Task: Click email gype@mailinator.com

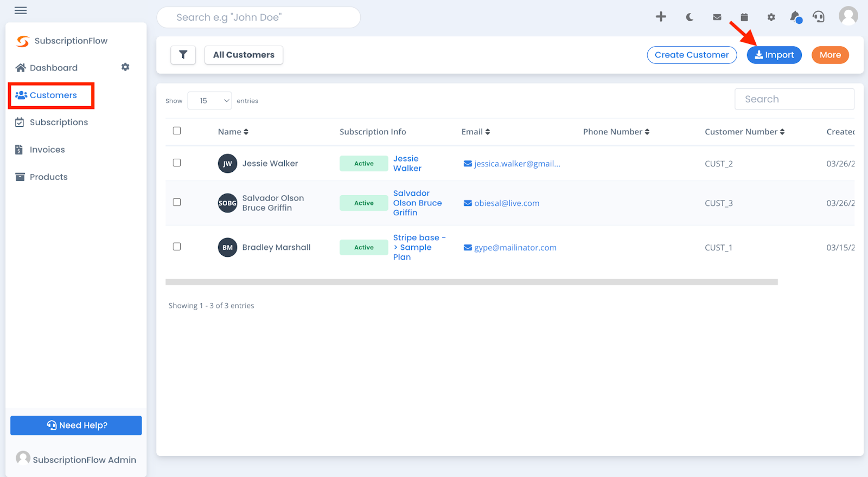Action: (510, 248)
